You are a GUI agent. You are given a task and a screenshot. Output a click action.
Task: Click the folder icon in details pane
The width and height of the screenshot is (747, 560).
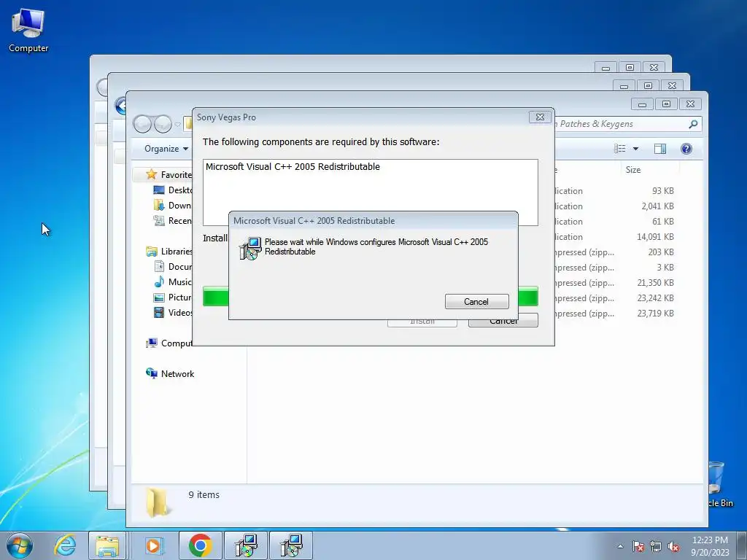click(158, 503)
